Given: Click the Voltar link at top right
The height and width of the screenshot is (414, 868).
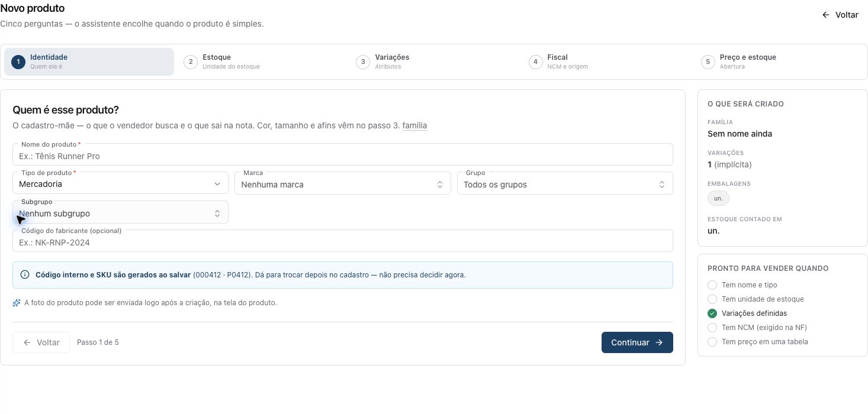Looking at the screenshot, I should (840, 15).
